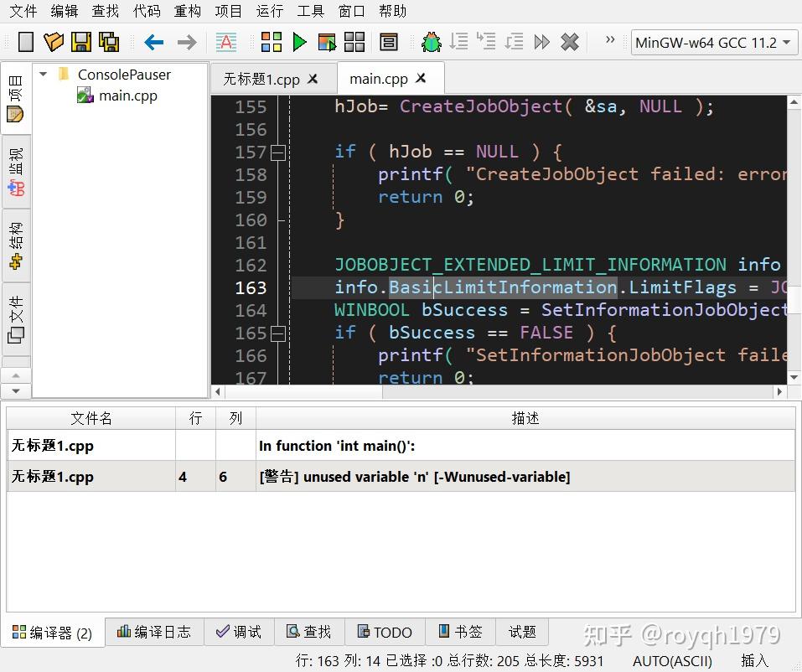Fold code block at line 157
The height and width of the screenshot is (672, 802).
(x=280, y=152)
